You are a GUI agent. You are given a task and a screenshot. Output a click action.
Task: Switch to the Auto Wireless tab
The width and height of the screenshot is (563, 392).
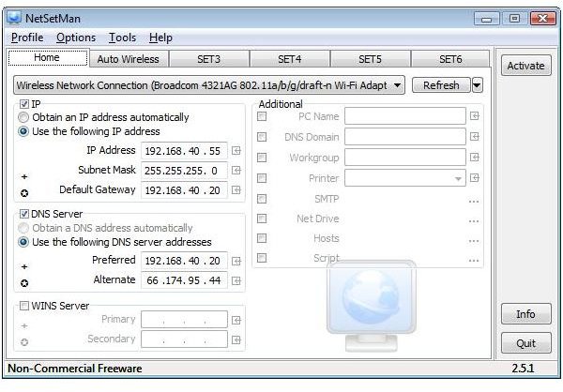129,59
